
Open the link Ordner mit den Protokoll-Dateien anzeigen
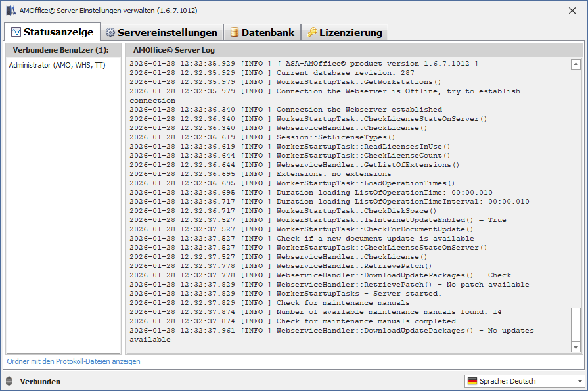pos(74,361)
